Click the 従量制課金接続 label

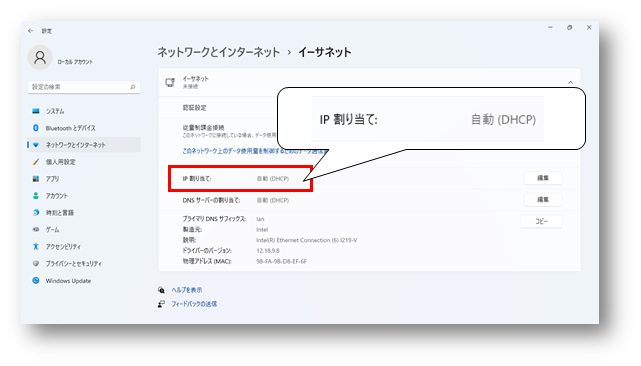(x=203, y=128)
